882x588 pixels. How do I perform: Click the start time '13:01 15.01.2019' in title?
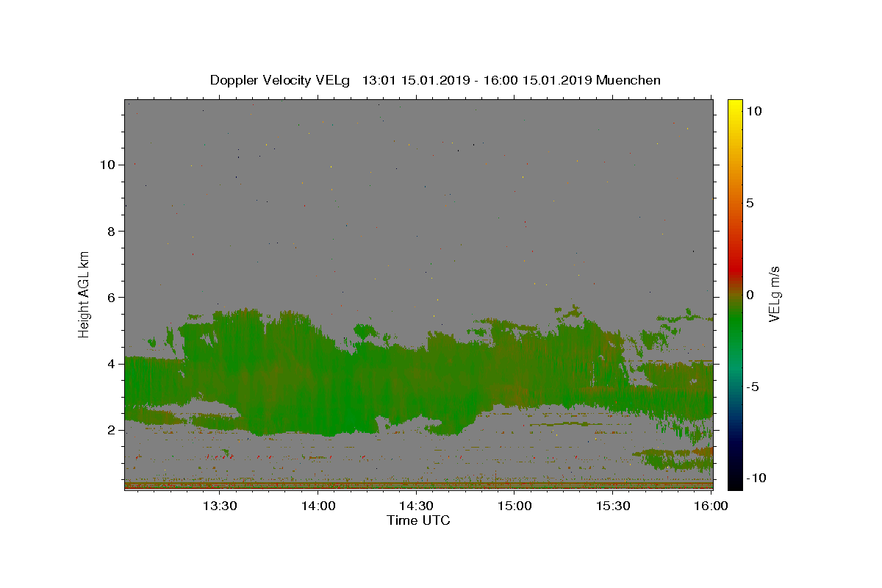(416, 80)
